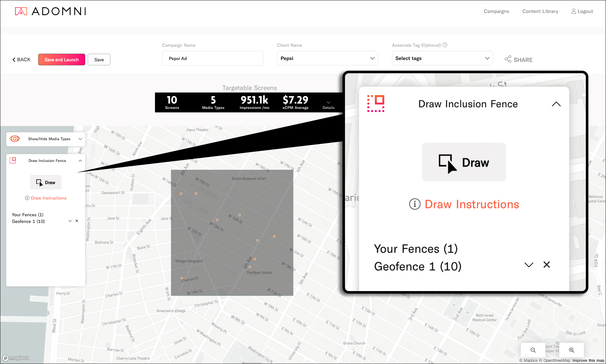This screenshot has width=606, height=364.
Task: Delete Geofence 1 with the X icon
Action: [x=77, y=221]
